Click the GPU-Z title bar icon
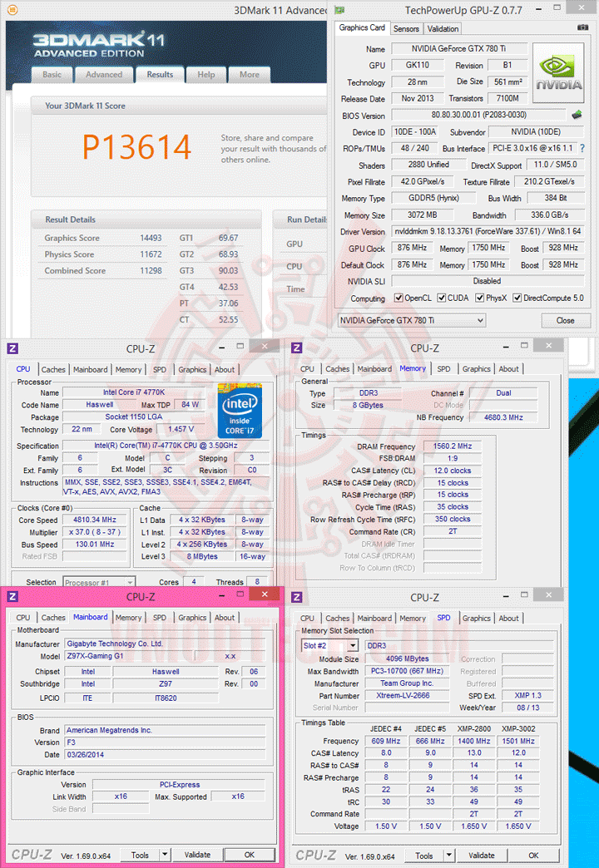 point(339,10)
